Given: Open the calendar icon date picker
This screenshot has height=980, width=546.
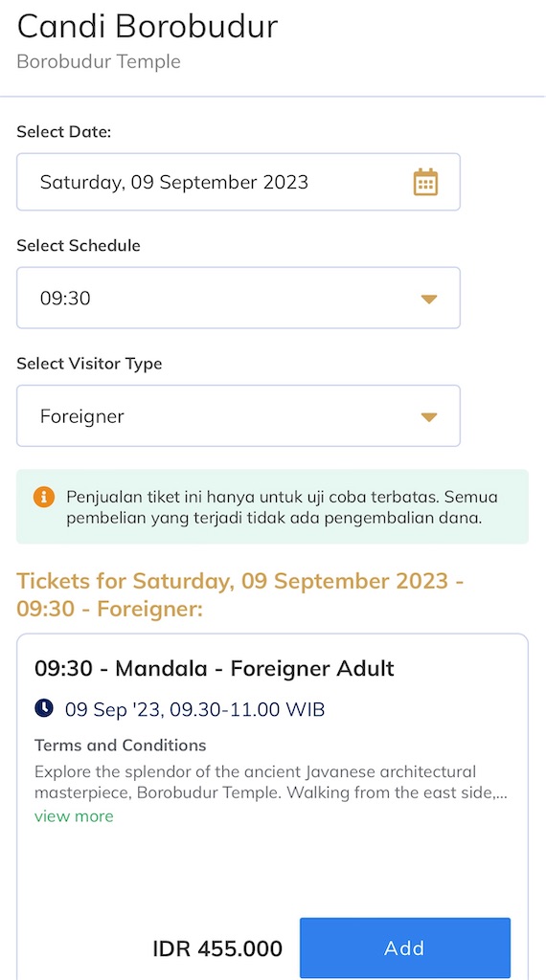Looking at the screenshot, I should [425, 182].
